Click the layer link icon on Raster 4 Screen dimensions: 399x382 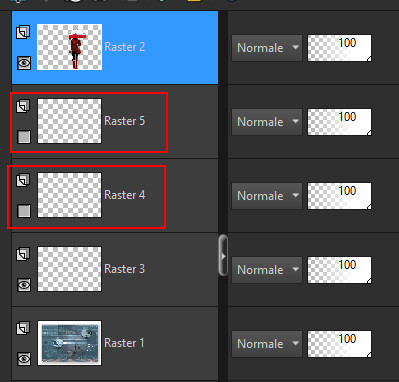pos(23,180)
